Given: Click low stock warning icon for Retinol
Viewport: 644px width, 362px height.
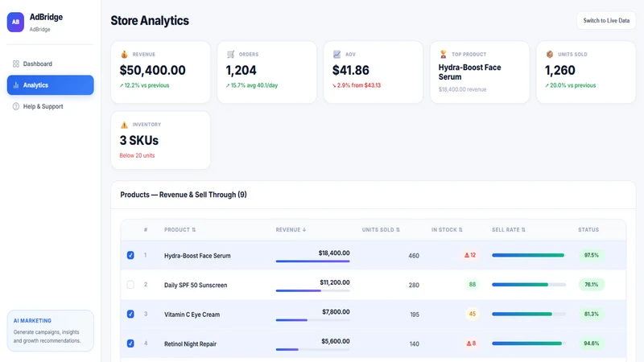Looking at the screenshot, I should [469, 343].
